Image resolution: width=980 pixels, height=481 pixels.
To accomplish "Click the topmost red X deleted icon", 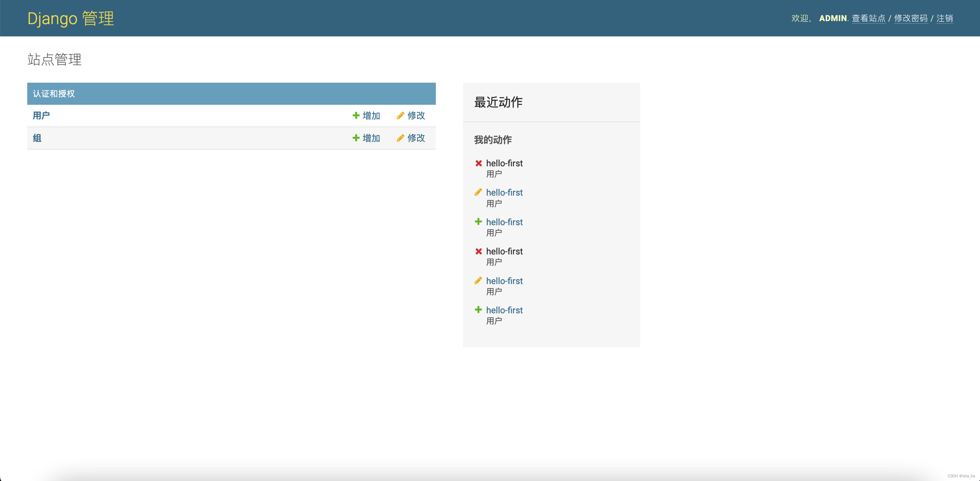I will click(478, 163).
